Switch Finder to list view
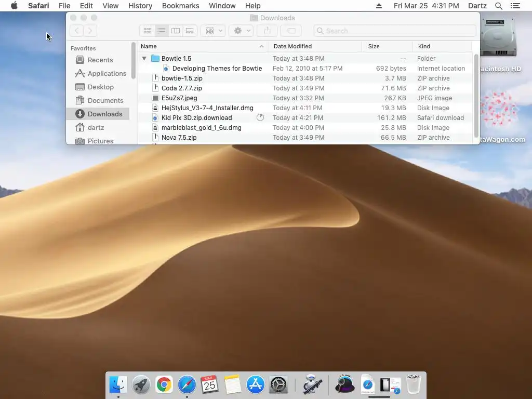The image size is (532, 399). tap(162, 31)
